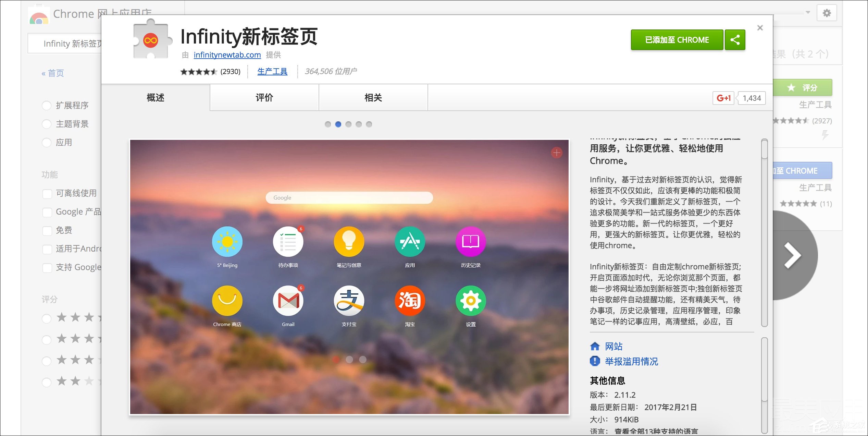Viewport: 868px width, 436px height.
Task: Check the 免费 filter checkbox
Action: click(x=47, y=231)
